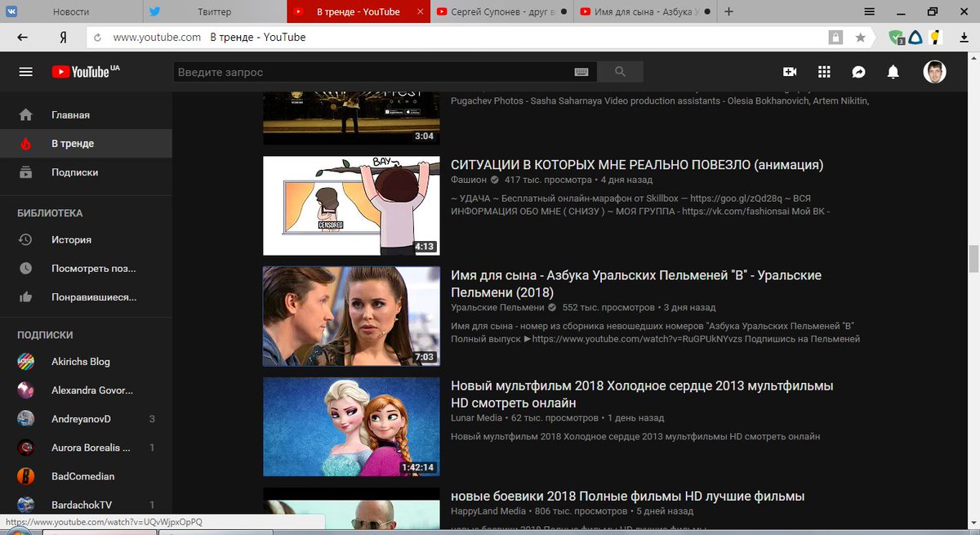Open Понравившиеся liked videos list
980x535 pixels.
tap(86, 297)
